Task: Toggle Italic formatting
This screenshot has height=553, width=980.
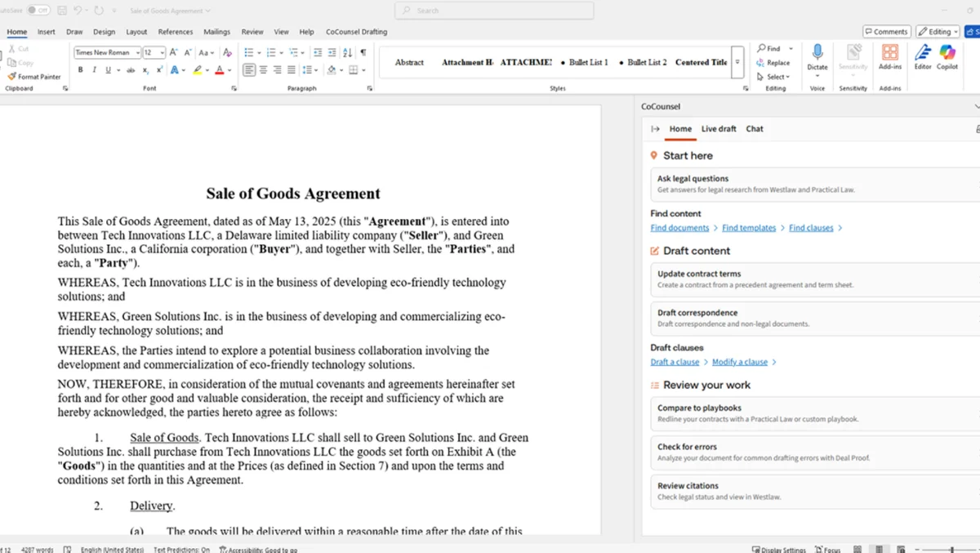Action: [x=95, y=69]
